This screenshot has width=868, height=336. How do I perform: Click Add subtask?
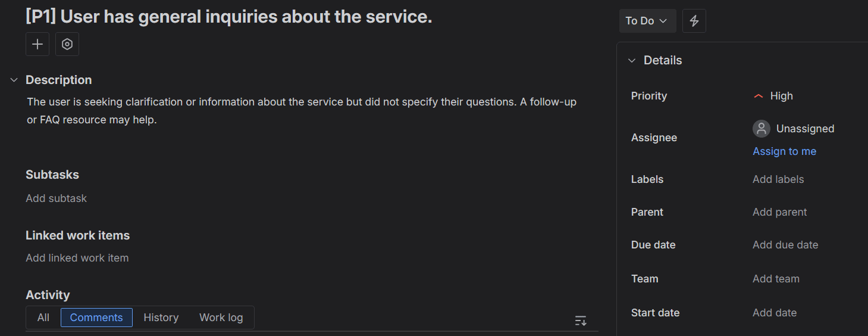[x=56, y=198]
